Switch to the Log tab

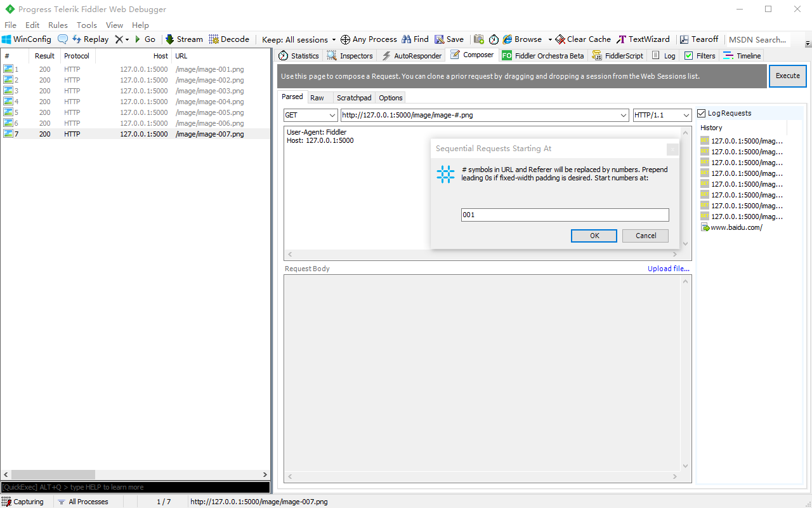click(664, 56)
